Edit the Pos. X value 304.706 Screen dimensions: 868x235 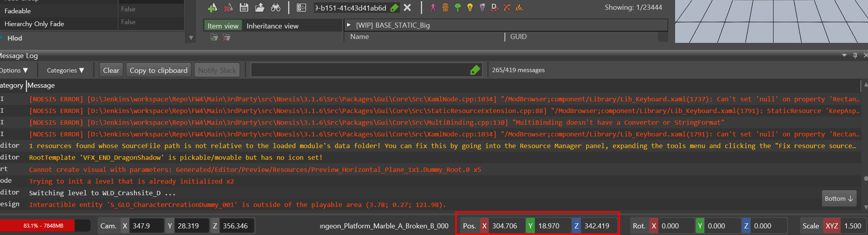[x=506, y=226]
